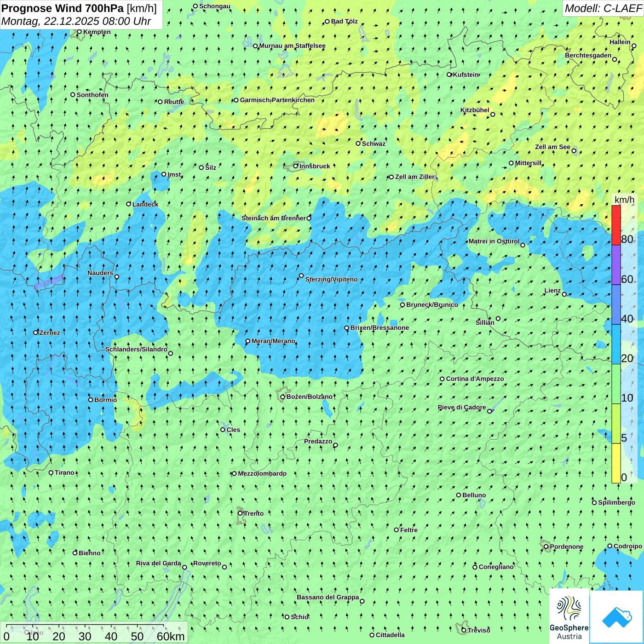The height and width of the screenshot is (644, 644).
Task: Click the GeoSphere Austria logo
Action: click(569, 616)
